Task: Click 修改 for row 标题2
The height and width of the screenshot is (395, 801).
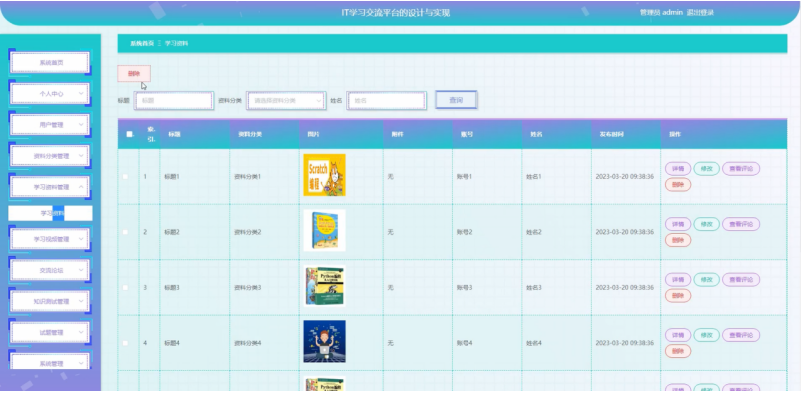Action: coord(706,224)
